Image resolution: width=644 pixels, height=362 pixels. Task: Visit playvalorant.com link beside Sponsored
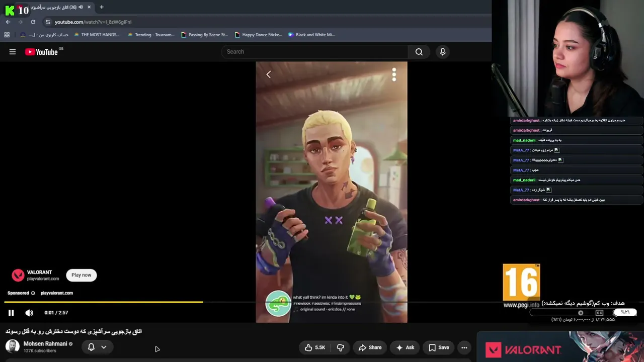[57, 293]
